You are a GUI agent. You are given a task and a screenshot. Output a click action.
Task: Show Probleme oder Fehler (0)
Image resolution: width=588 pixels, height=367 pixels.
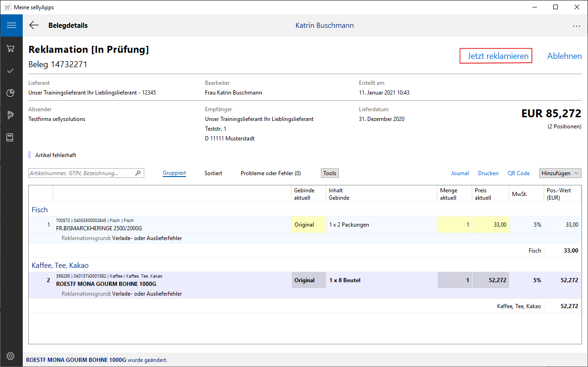(x=270, y=173)
